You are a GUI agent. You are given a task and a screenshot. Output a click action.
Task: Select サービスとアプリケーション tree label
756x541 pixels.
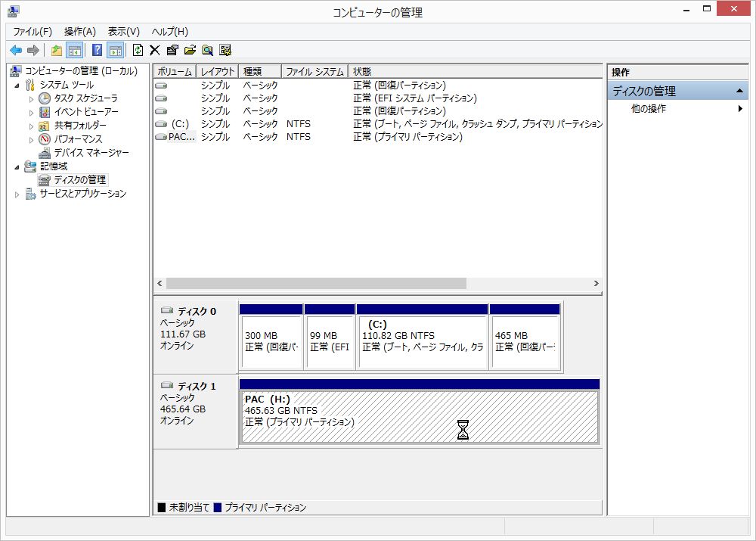pyautogui.click(x=83, y=194)
